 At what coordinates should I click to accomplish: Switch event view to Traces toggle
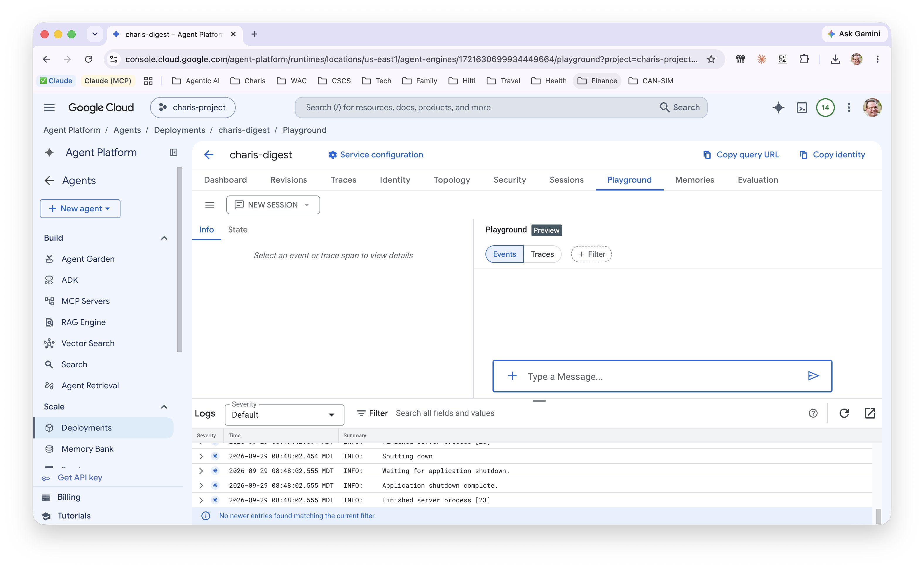pyautogui.click(x=542, y=254)
